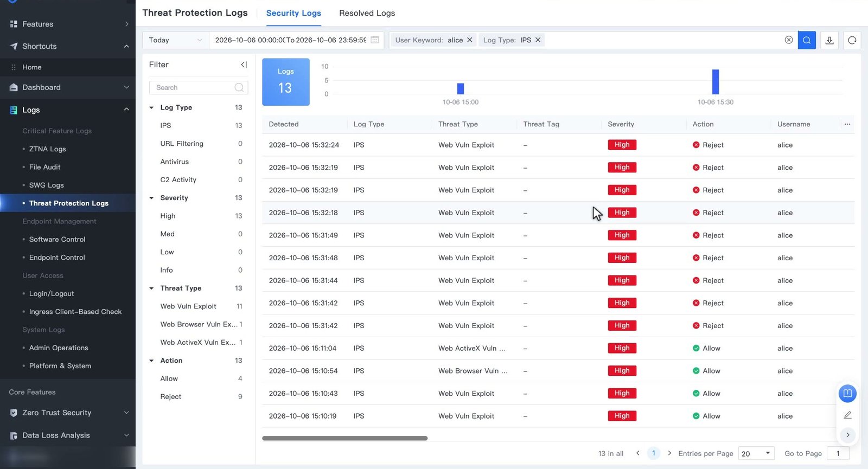
Task: Collapse the Severity filter group
Action: 152,198
